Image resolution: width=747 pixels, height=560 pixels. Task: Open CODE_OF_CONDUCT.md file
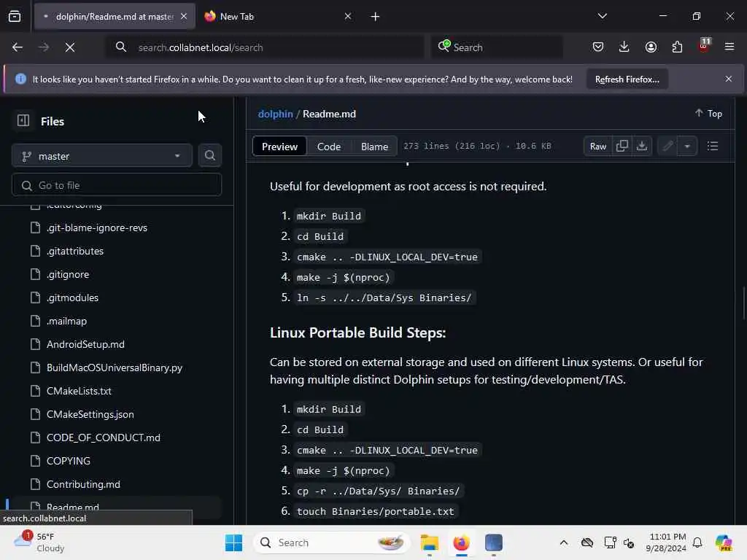click(x=104, y=437)
